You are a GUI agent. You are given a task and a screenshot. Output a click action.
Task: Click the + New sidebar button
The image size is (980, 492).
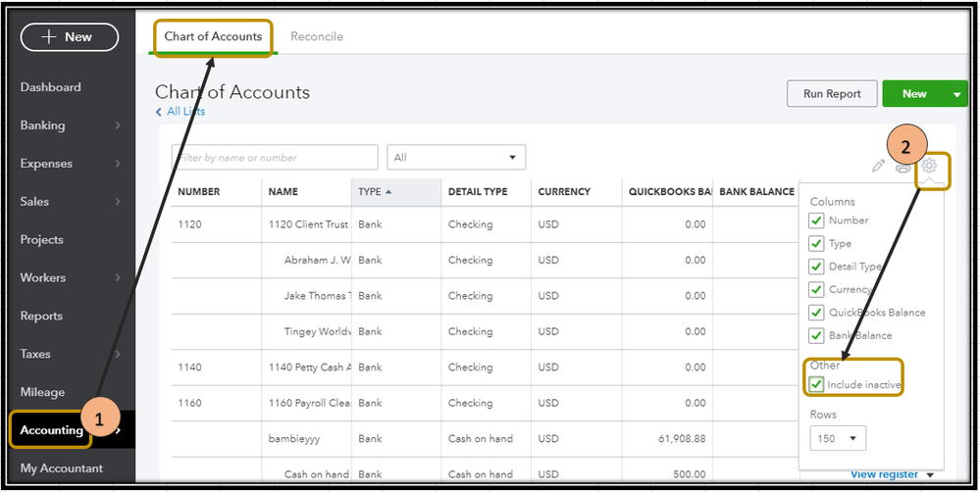pos(69,37)
